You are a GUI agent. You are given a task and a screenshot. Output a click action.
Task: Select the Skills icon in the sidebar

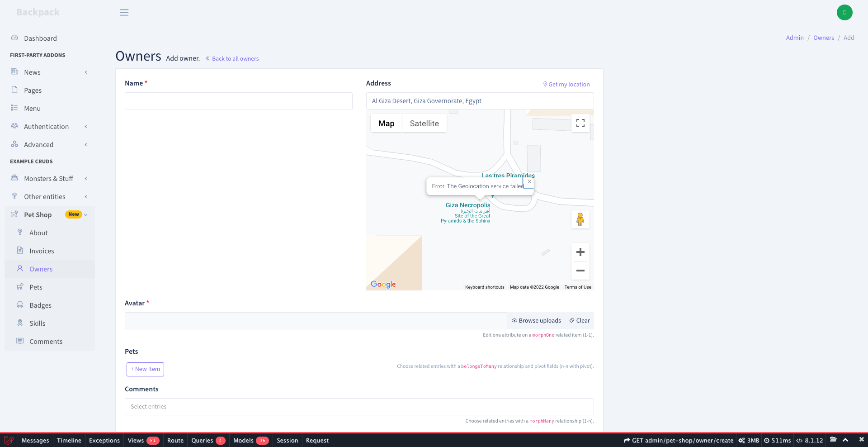tap(20, 323)
